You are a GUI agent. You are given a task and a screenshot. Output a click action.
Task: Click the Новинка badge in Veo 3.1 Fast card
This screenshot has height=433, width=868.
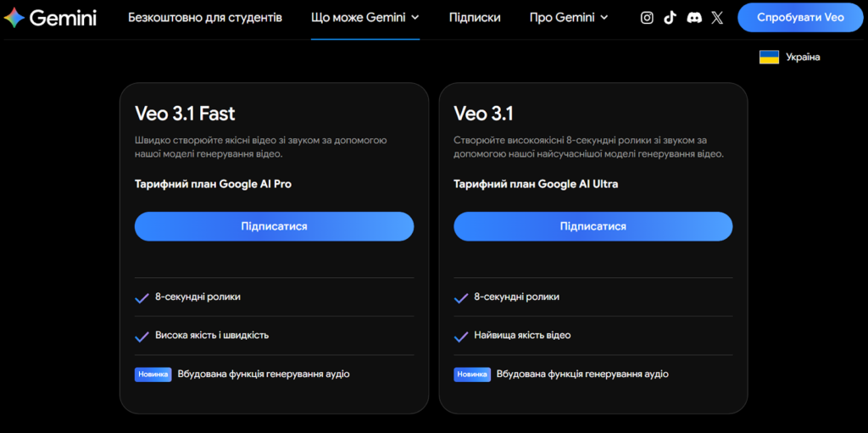[x=153, y=375]
